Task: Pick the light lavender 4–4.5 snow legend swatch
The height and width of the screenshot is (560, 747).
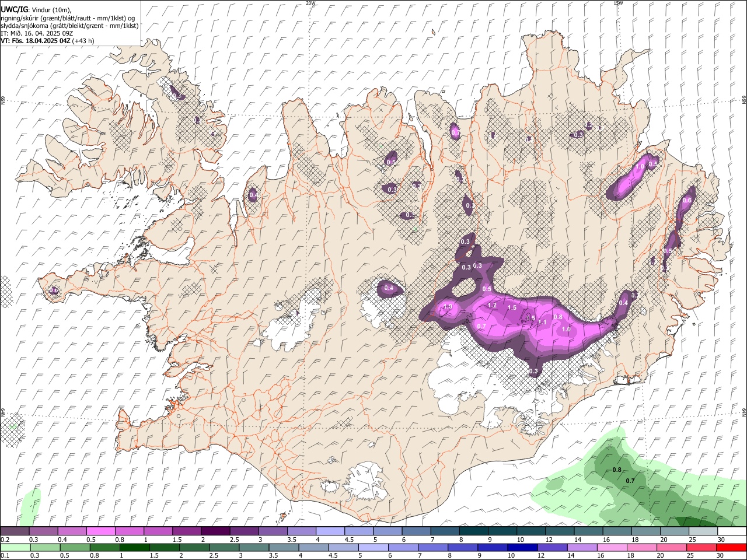Action: pyautogui.click(x=330, y=531)
